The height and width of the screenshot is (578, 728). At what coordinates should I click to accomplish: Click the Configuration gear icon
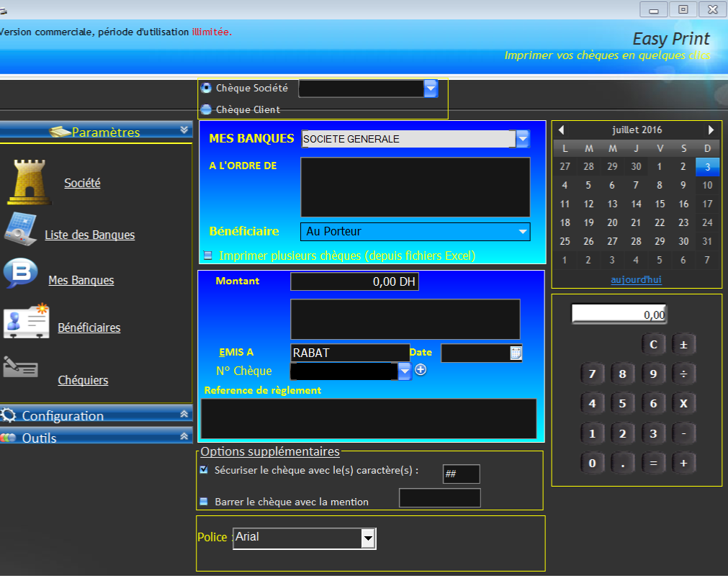click(9, 415)
